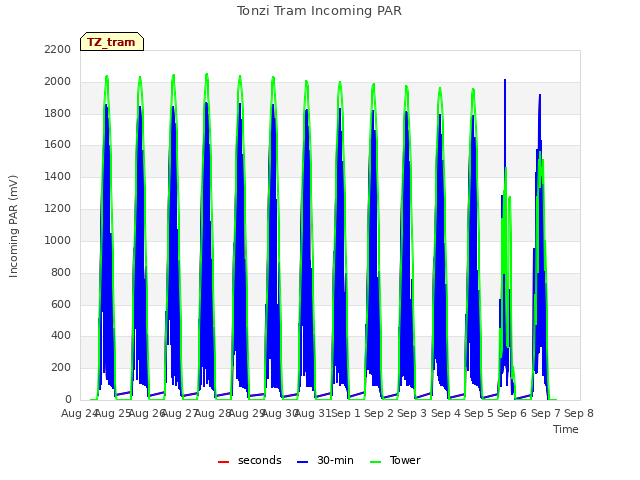Screen dimensions: 640x480
Task: Click the 600 y-axis tick label
Action: 61,304
